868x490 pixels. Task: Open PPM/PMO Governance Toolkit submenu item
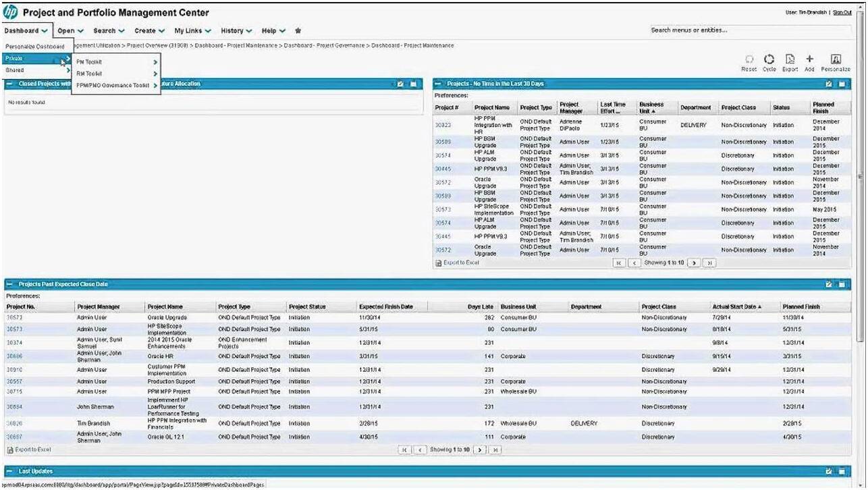[x=116, y=86]
